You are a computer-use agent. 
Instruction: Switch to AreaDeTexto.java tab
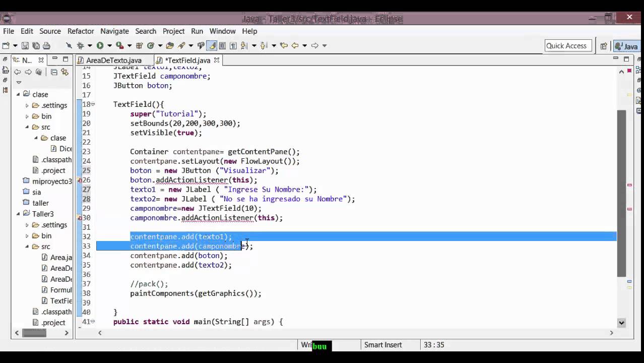(x=113, y=60)
